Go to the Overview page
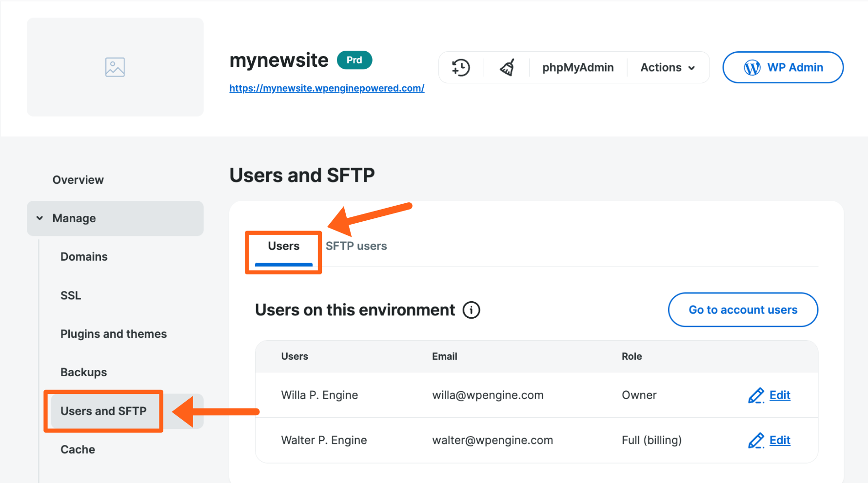The height and width of the screenshot is (483, 868). 78,179
